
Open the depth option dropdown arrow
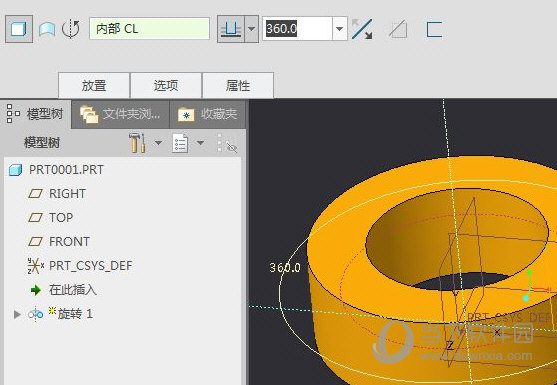(x=252, y=29)
